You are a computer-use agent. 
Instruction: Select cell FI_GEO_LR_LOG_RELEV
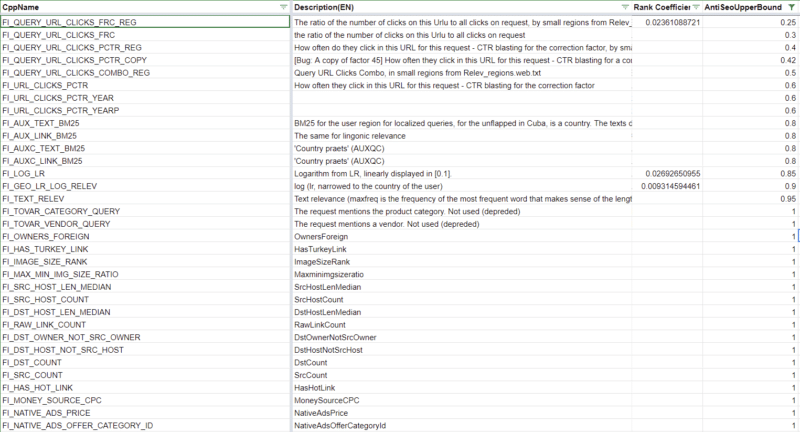pos(145,186)
